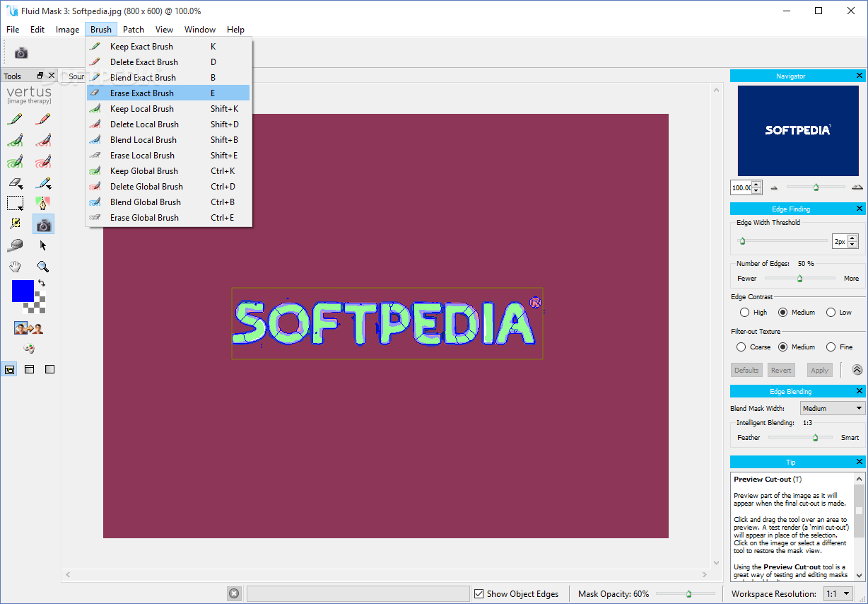Select the gray tape roll patch tool

tap(15, 245)
